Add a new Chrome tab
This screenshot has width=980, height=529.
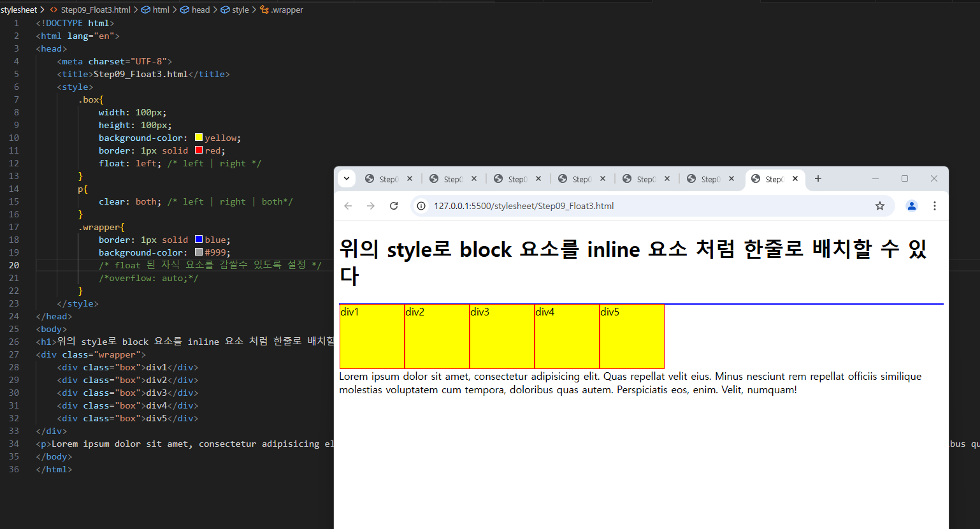(818, 179)
